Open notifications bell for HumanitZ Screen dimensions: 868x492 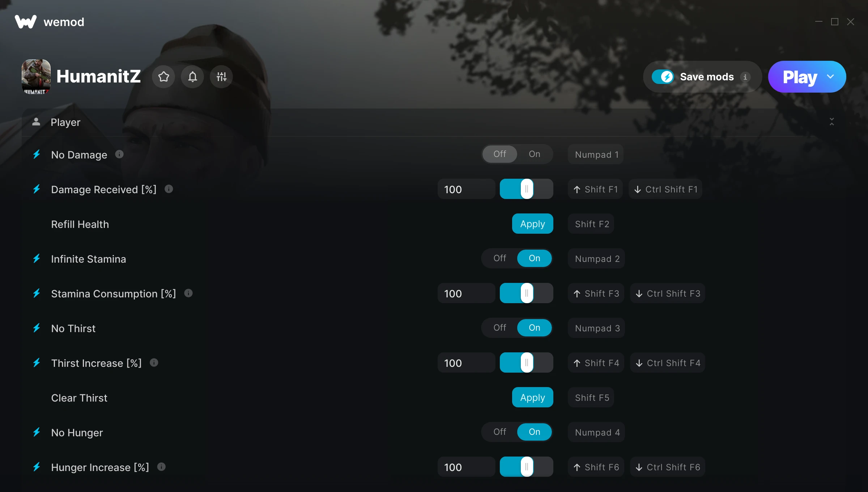point(192,77)
